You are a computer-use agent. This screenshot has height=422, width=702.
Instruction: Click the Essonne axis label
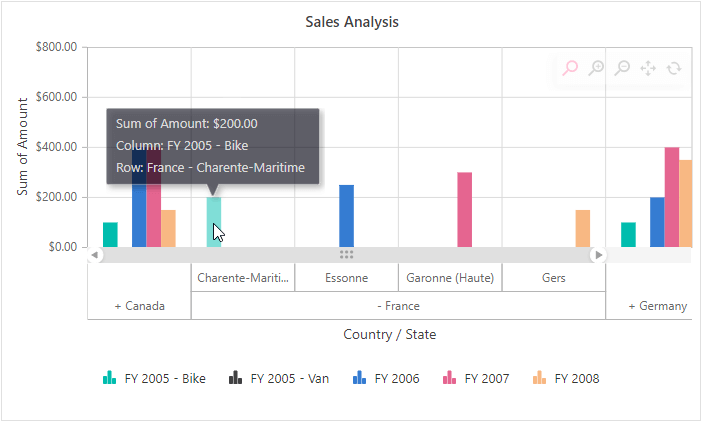pos(346,277)
